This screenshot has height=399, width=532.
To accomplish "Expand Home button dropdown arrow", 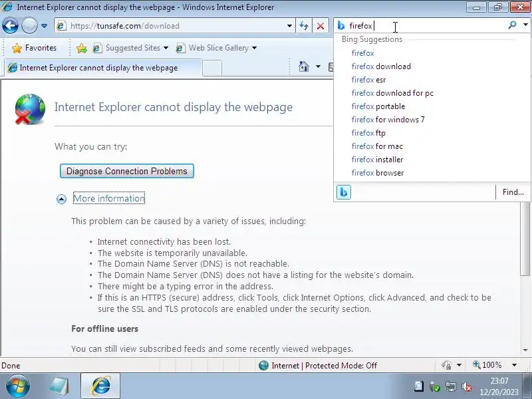I will pos(318,66).
